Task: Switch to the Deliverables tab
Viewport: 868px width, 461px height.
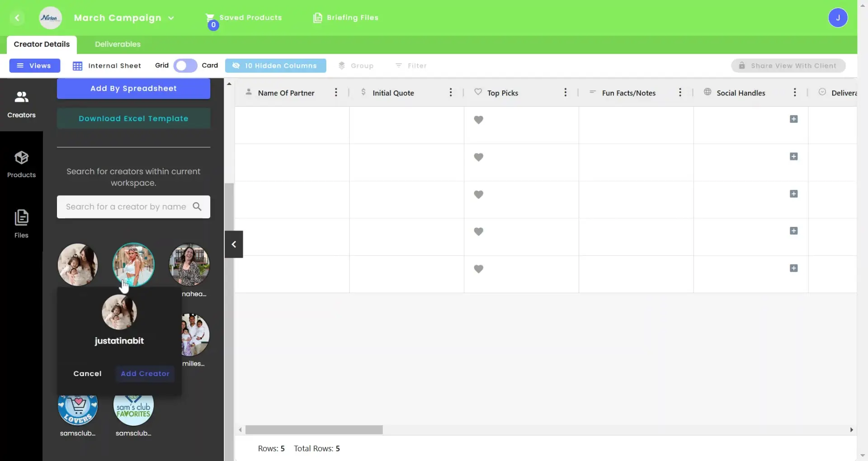Action: (117, 44)
